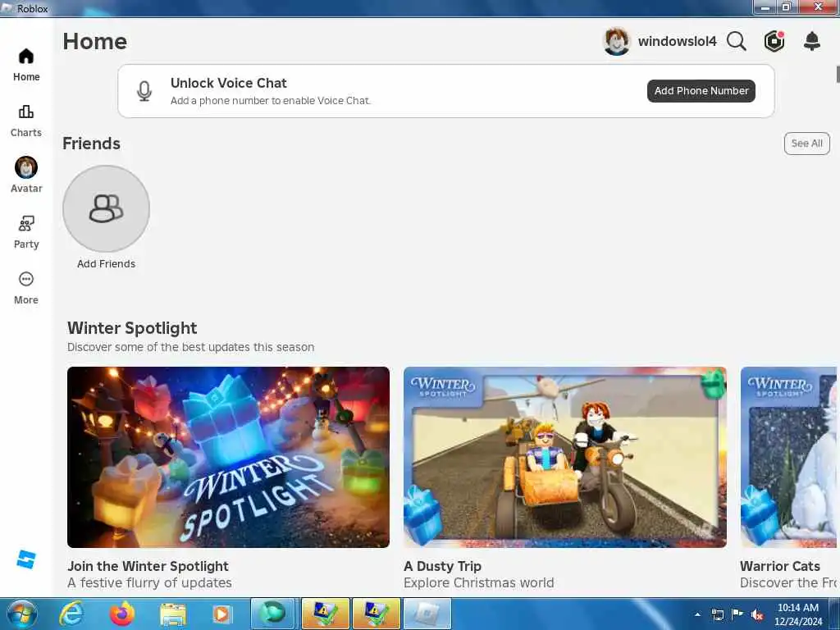Click the network tray icon
The image size is (840, 630).
coord(717,614)
